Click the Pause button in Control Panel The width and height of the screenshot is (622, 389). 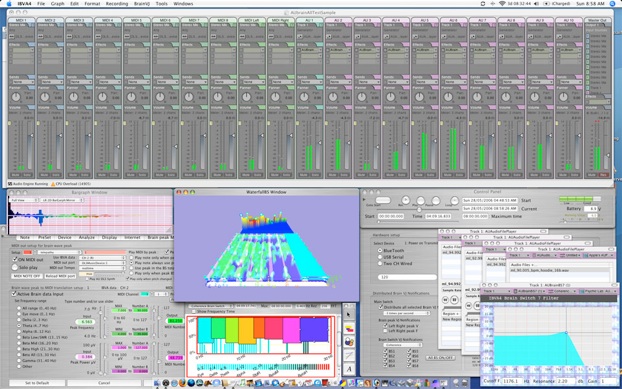click(436, 201)
